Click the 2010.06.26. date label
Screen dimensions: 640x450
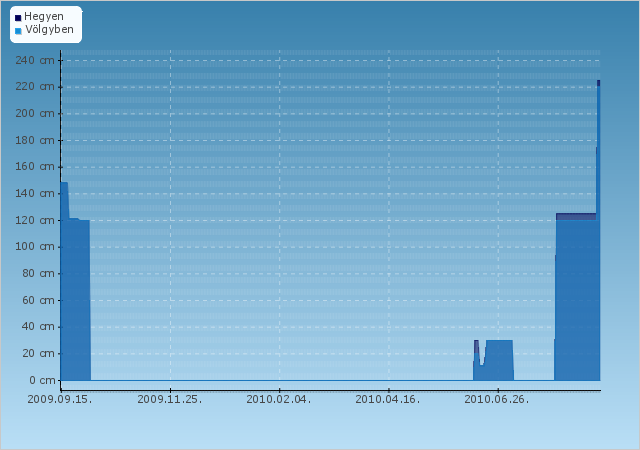(x=497, y=399)
